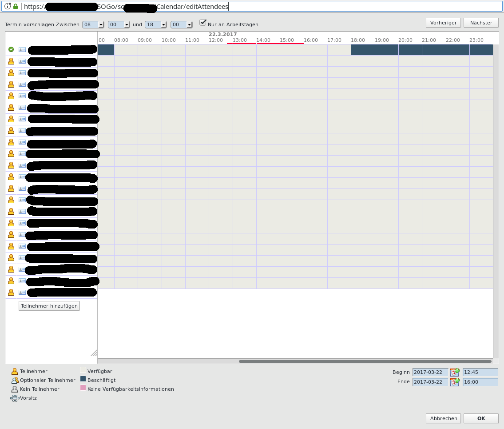This screenshot has width=504, height=429.
Task: Click the Vorheriger button
Action: pos(443,23)
